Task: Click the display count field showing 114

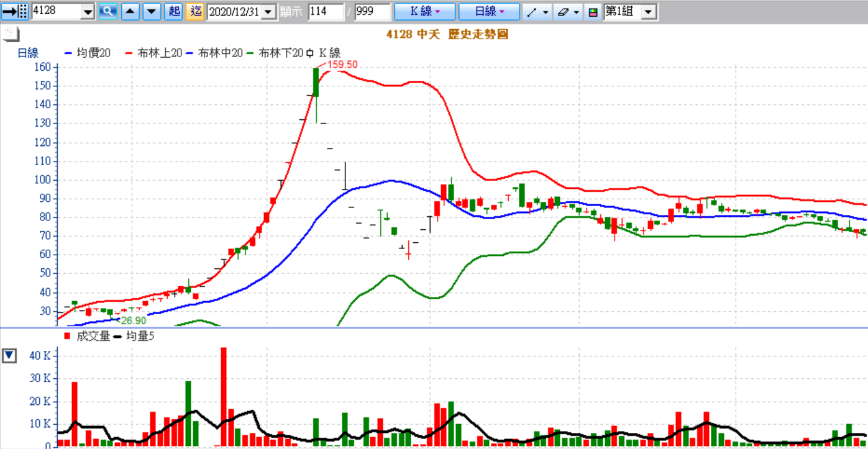Action: point(326,12)
